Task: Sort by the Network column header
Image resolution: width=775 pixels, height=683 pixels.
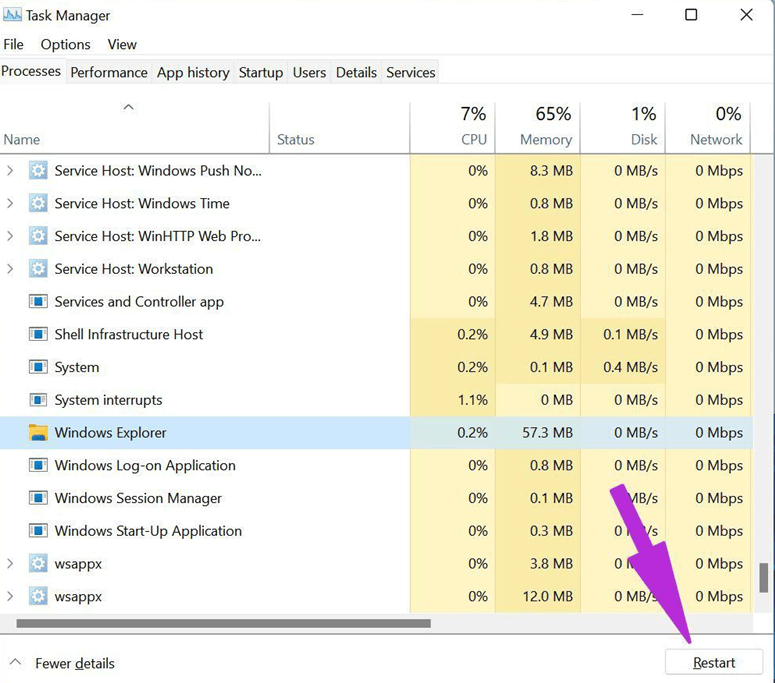Action: pyautogui.click(x=708, y=128)
